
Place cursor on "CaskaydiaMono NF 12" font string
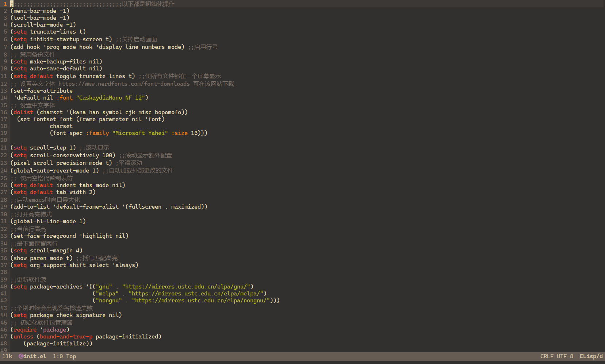coord(112,98)
